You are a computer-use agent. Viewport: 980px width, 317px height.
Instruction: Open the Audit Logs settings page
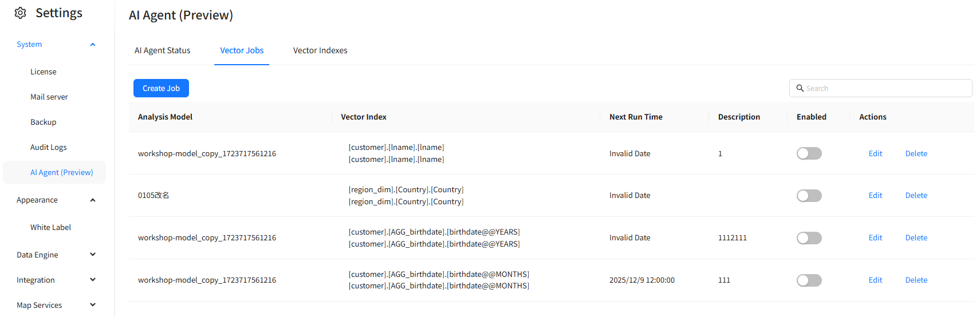point(49,147)
